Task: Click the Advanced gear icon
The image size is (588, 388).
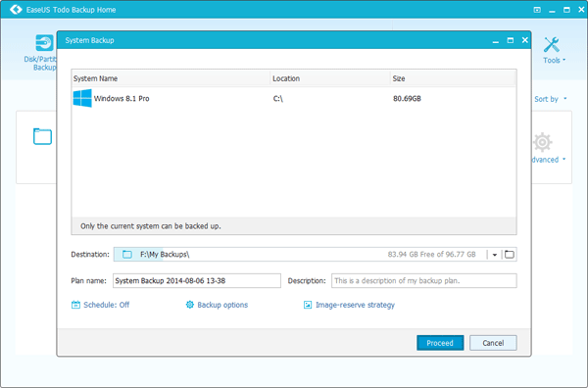Action: (x=542, y=142)
